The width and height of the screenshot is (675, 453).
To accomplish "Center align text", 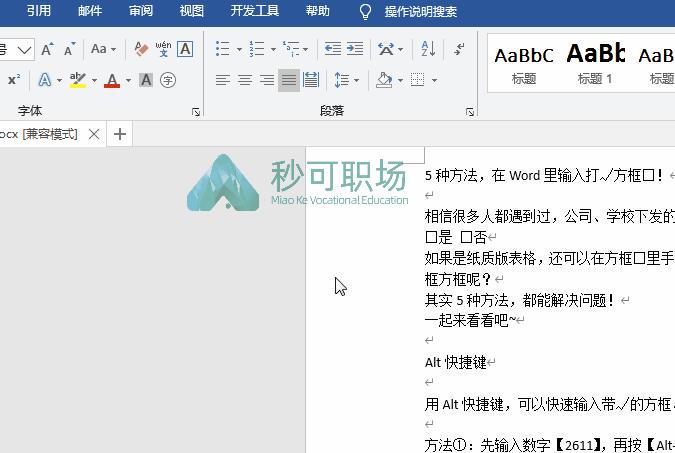I will pos(245,80).
